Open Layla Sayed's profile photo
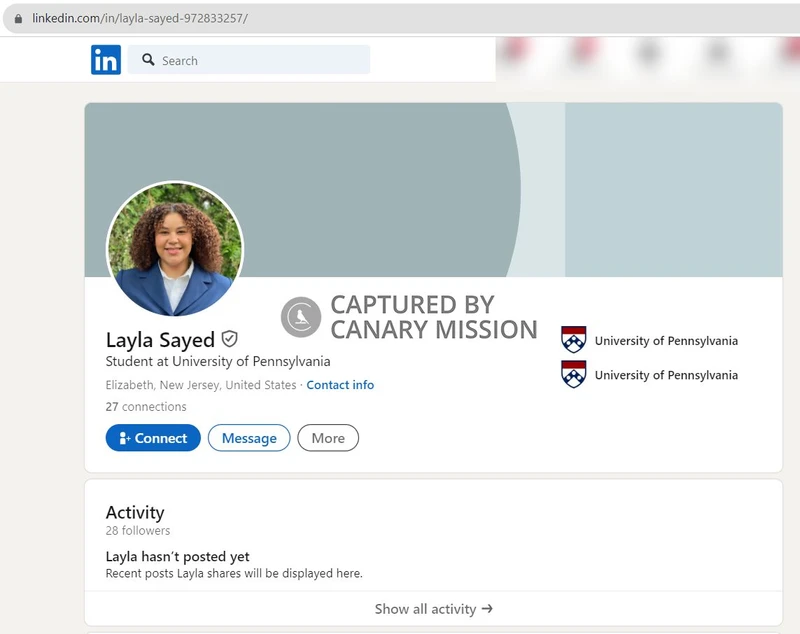The width and height of the screenshot is (800, 634). click(175, 247)
